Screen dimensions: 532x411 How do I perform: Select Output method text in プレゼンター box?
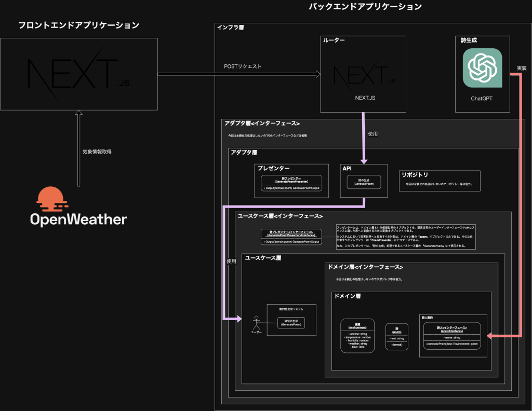point(291,188)
